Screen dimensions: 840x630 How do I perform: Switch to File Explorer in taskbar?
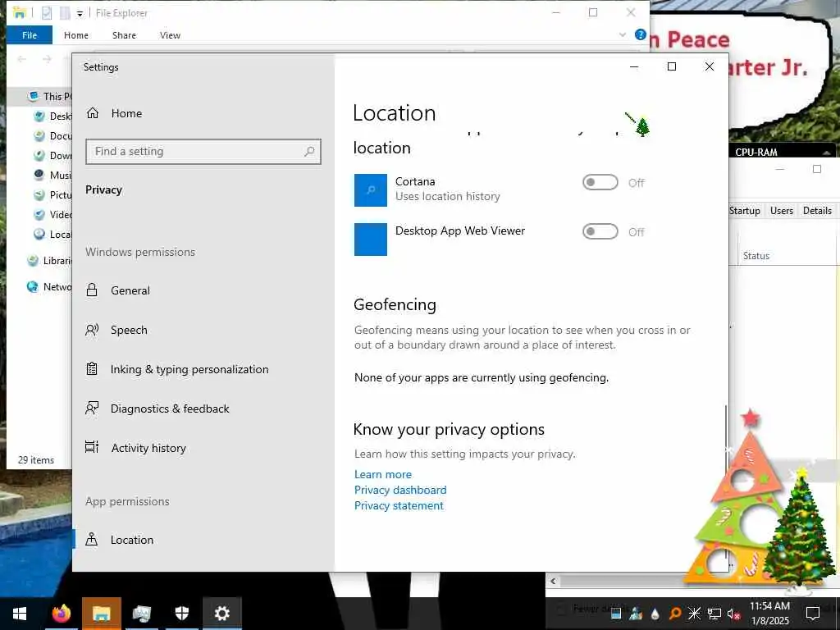pyautogui.click(x=101, y=614)
